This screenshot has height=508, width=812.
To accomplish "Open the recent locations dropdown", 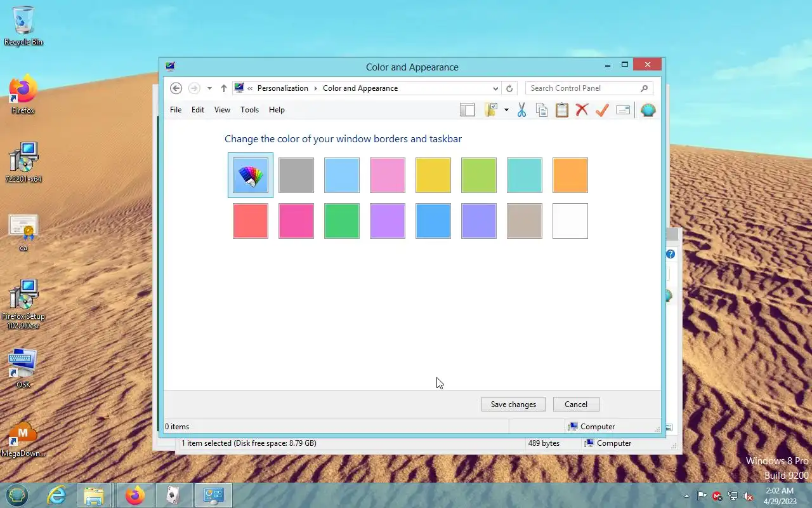I will pos(209,88).
